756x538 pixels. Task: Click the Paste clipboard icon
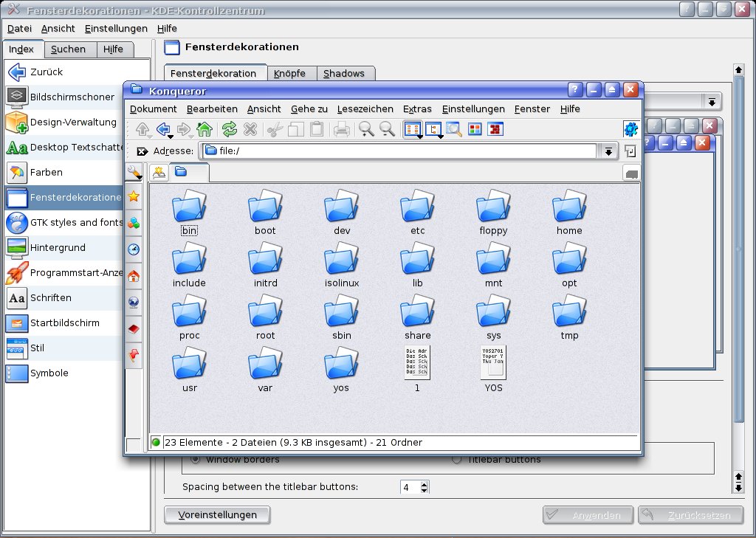[x=316, y=129]
